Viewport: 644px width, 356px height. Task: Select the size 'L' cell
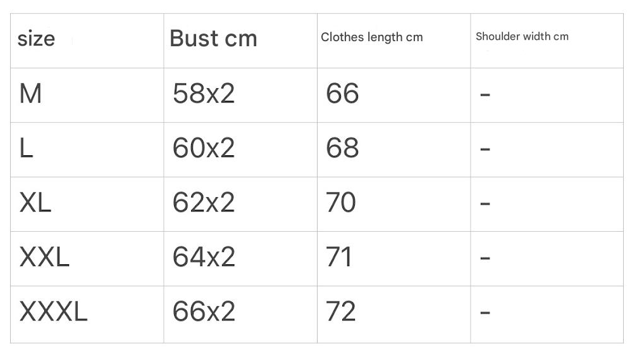click(27, 148)
